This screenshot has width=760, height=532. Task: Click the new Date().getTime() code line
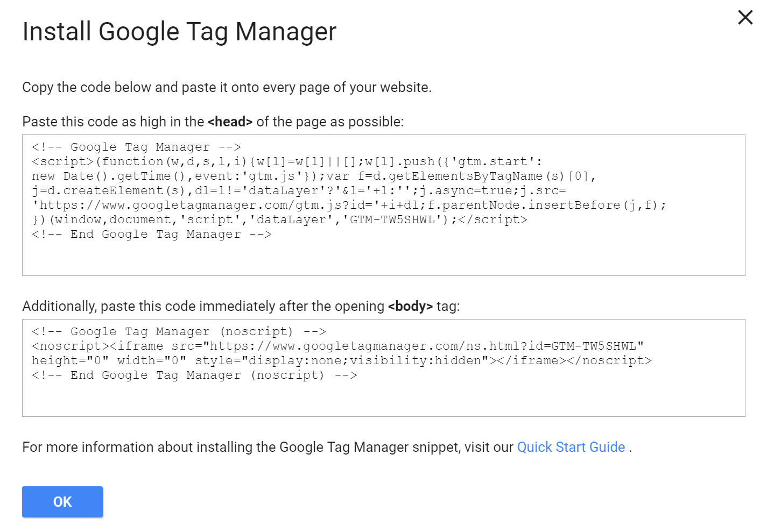tap(314, 176)
